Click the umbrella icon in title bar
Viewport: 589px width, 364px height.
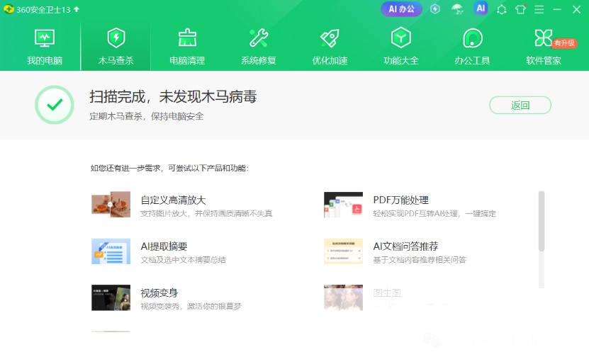[457, 9]
